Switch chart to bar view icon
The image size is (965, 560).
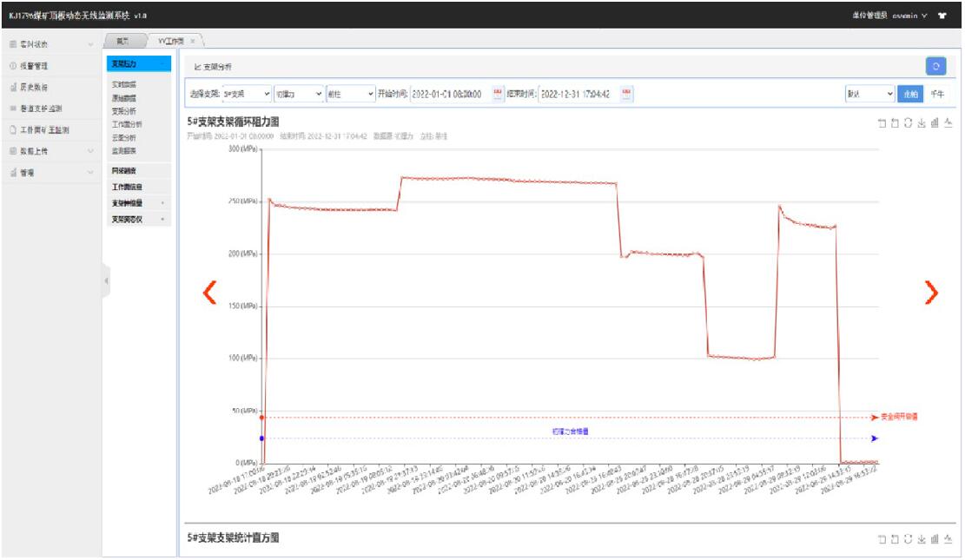click(x=935, y=123)
